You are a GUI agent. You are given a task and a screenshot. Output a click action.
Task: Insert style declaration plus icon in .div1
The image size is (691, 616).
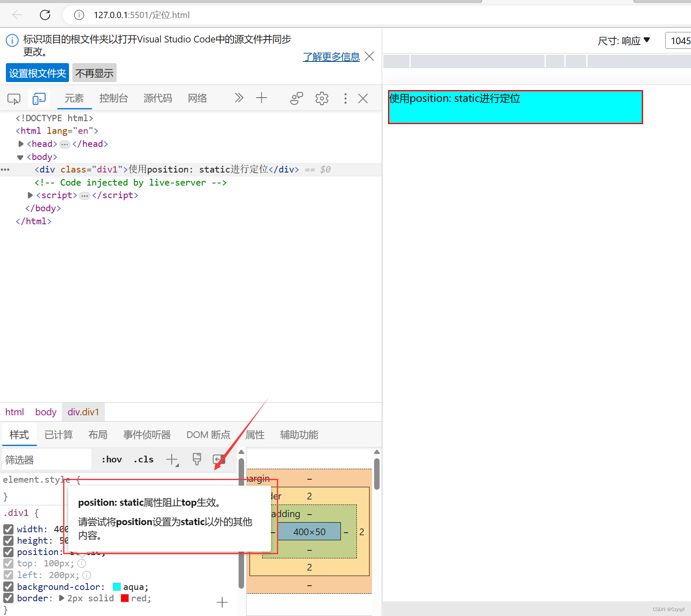(222, 602)
